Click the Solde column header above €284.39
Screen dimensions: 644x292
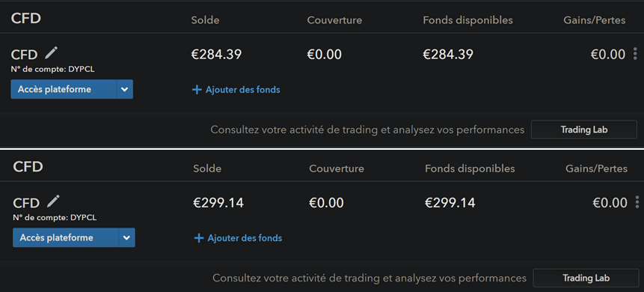pyautogui.click(x=205, y=20)
